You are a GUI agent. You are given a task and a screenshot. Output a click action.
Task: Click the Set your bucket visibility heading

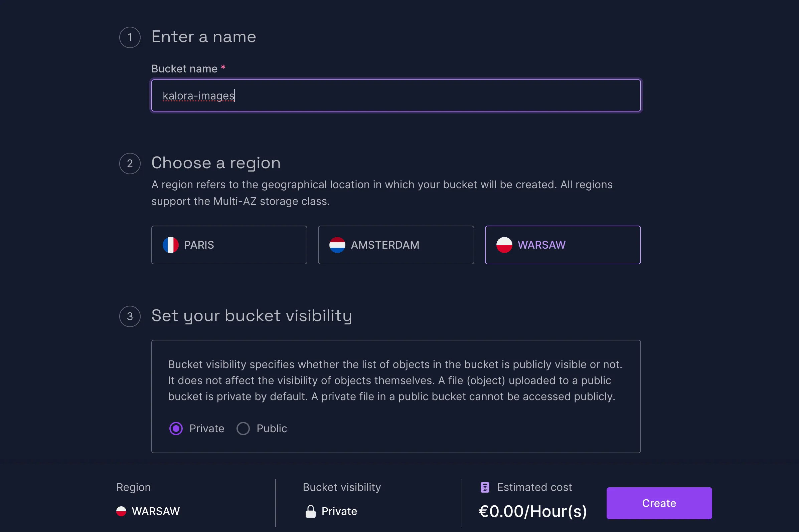tap(252, 316)
